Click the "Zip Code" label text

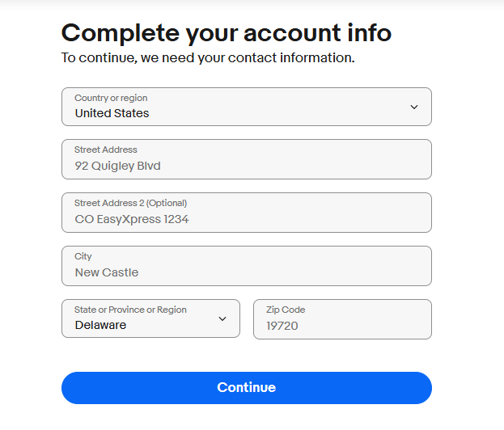[286, 310]
